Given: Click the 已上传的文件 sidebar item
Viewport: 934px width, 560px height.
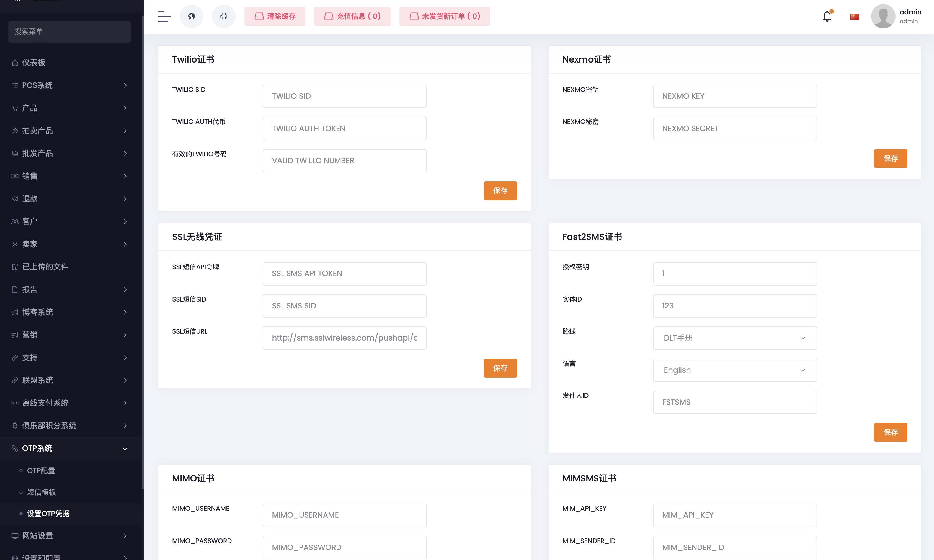Looking at the screenshot, I should coord(45,267).
